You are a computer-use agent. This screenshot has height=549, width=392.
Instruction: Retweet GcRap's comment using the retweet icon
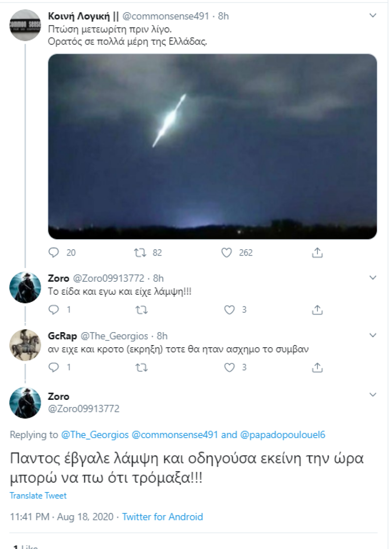click(x=142, y=368)
